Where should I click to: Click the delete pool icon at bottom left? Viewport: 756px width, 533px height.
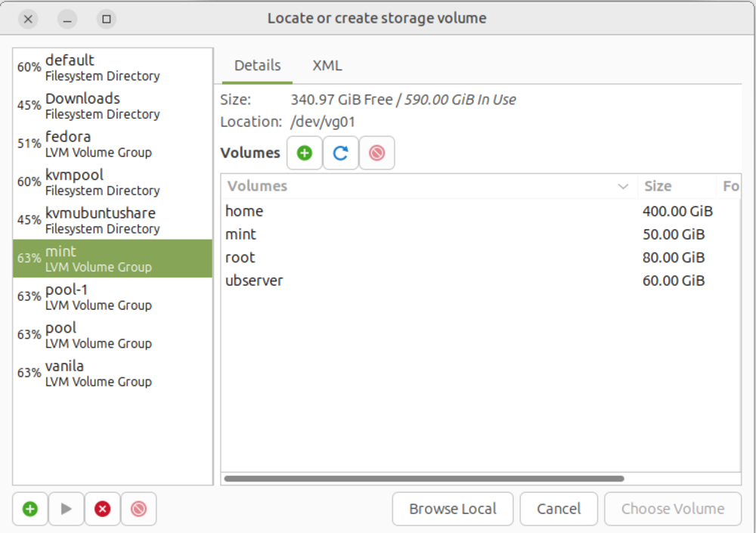pyautogui.click(x=138, y=509)
